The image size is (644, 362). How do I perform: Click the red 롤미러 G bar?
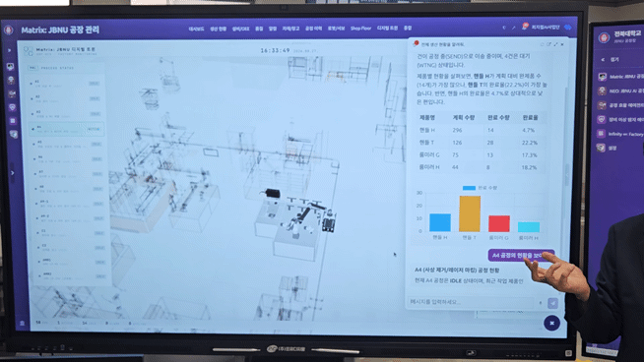(499, 223)
